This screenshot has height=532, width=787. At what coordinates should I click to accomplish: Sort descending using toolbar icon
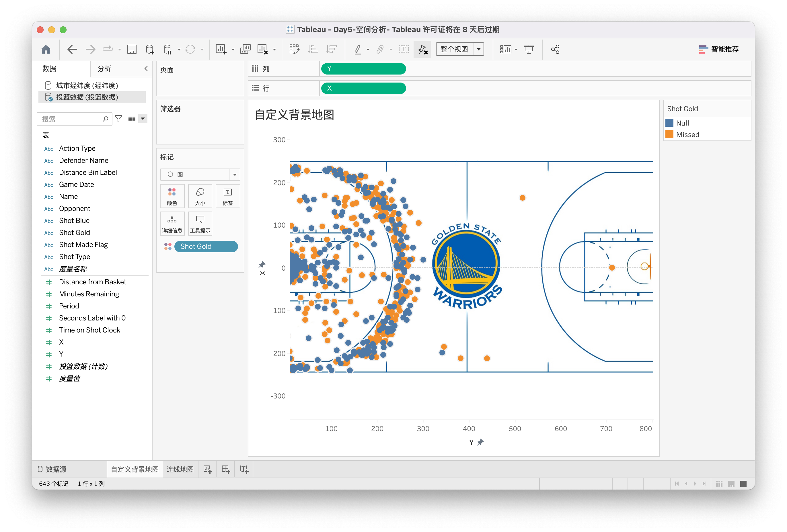tap(331, 49)
